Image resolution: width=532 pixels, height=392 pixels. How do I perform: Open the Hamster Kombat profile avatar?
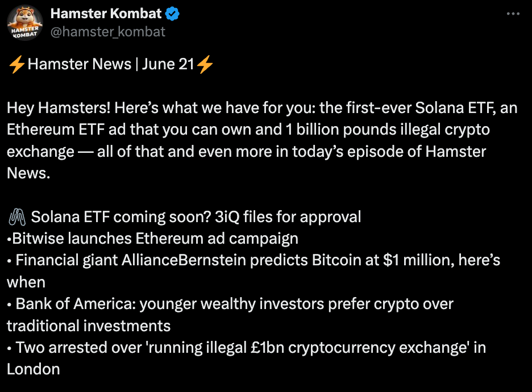click(x=25, y=23)
